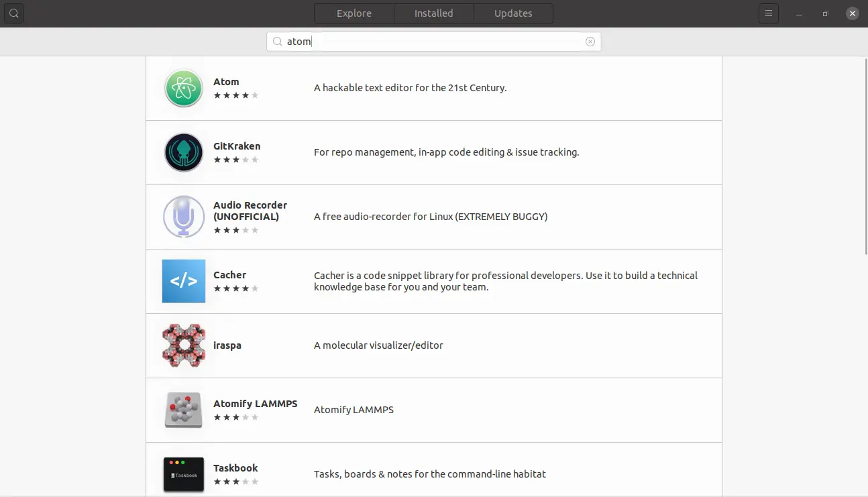Select the iraspa title text
The width and height of the screenshot is (868, 497).
click(227, 345)
